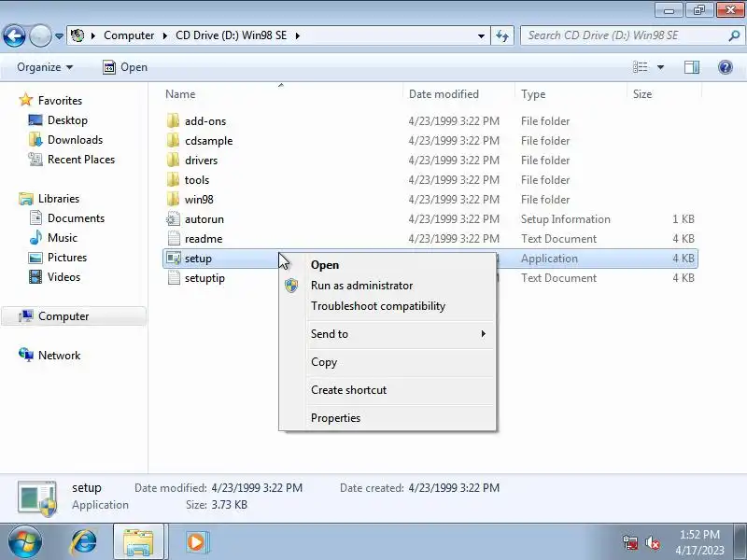747x560 pixels.
Task: Click the Windows Explorer taskbar button
Action: tap(138, 542)
